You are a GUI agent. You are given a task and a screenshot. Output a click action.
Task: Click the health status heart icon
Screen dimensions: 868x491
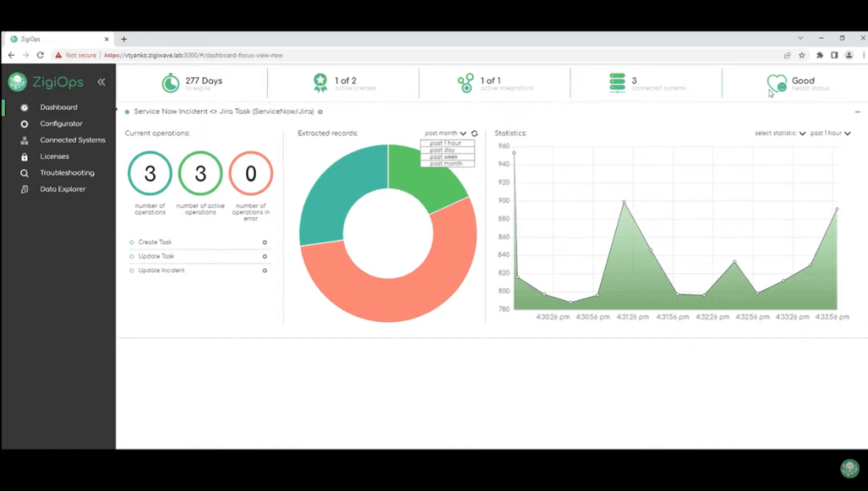[776, 83]
